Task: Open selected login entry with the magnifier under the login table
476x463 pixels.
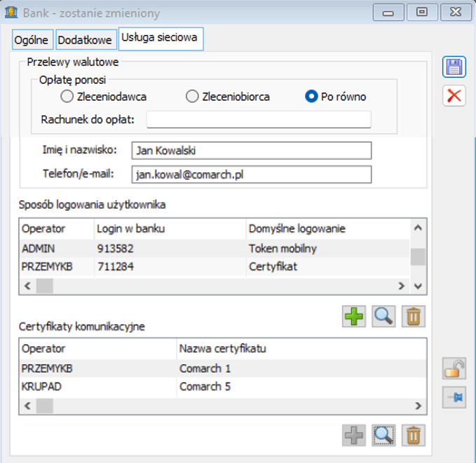Action: pyautogui.click(x=383, y=317)
